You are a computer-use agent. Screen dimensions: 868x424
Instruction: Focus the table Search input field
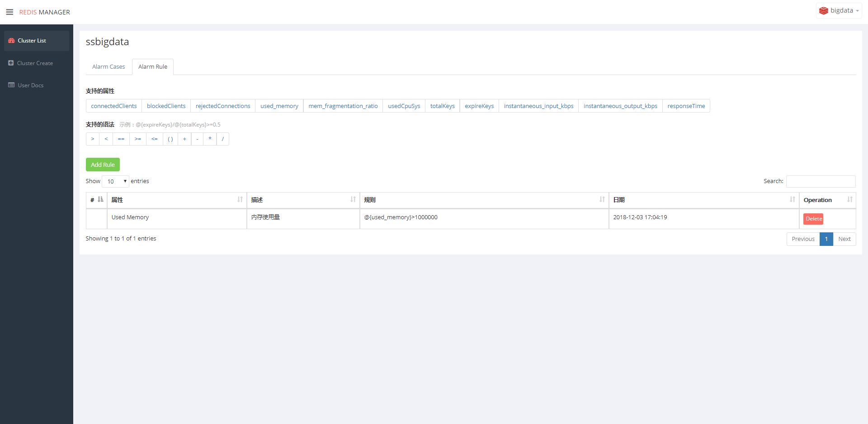[821, 181]
